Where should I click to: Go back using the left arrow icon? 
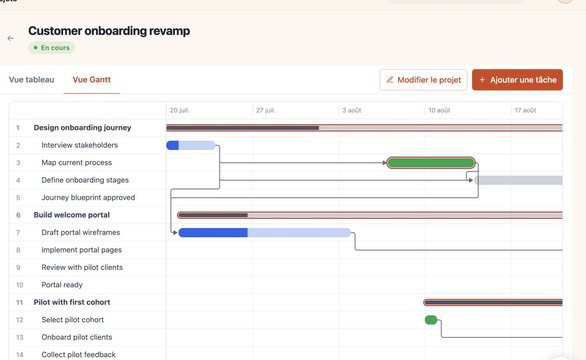[10, 38]
